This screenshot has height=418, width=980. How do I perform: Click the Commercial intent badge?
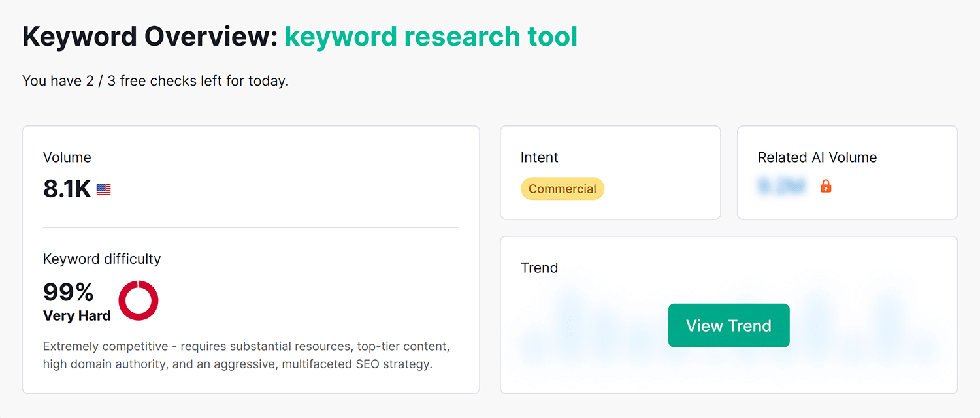tap(563, 189)
